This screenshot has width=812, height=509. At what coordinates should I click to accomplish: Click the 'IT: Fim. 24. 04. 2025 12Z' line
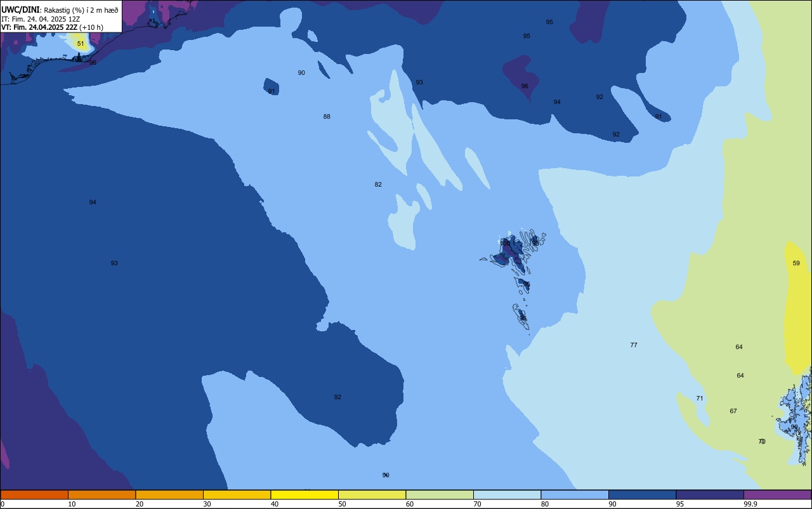[41, 19]
